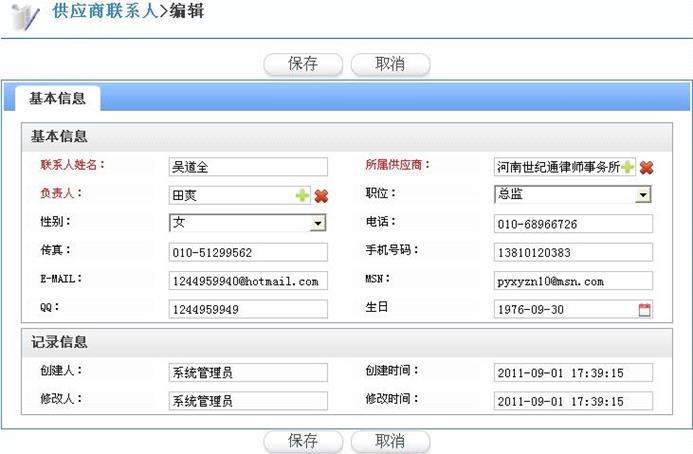Clear 负责人 with the red X icon
The height and width of the screenshot is (454, 693).
(321, 196)
